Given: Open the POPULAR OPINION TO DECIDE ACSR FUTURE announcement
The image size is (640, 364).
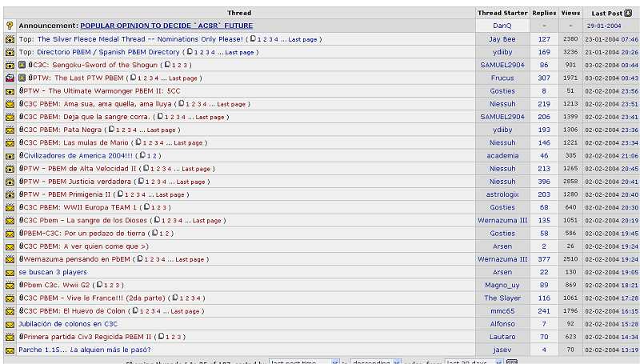Looking at the screenshot, I should tap(166, 26).
